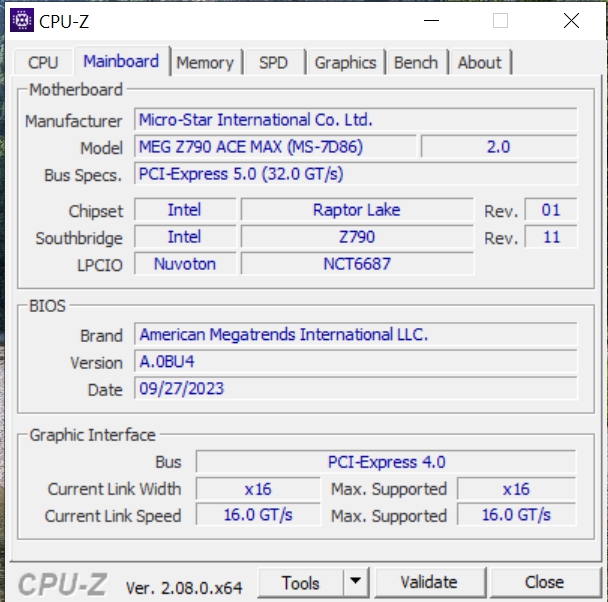Switch to the Bench tab
Screen dimensions: 608x602
tap(416, 62)
